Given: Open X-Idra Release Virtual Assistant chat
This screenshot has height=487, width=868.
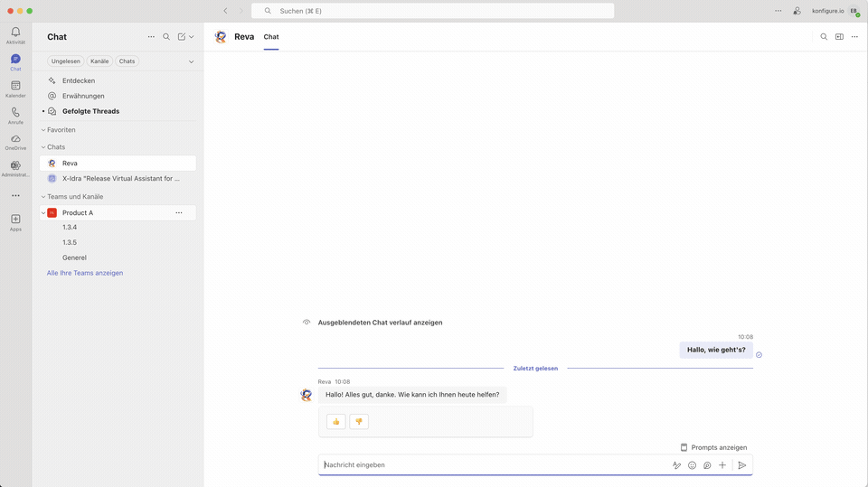Looking at the screenshot, I should 118,179.
